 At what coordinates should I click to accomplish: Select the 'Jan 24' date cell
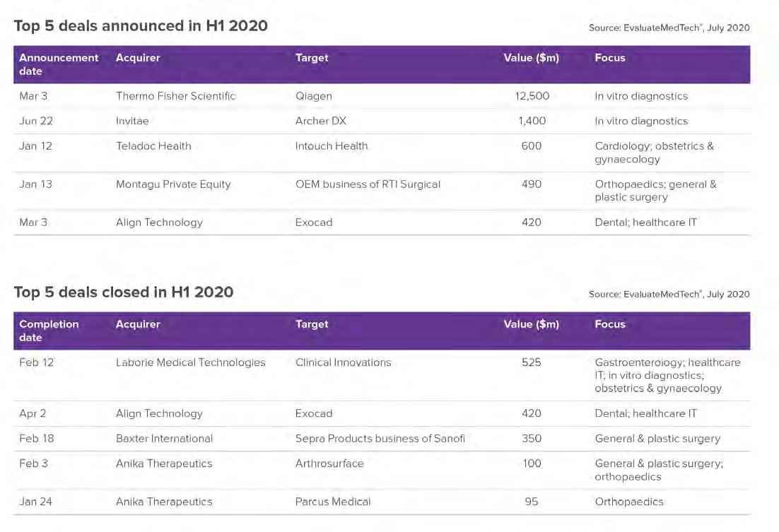click(35, 502)
